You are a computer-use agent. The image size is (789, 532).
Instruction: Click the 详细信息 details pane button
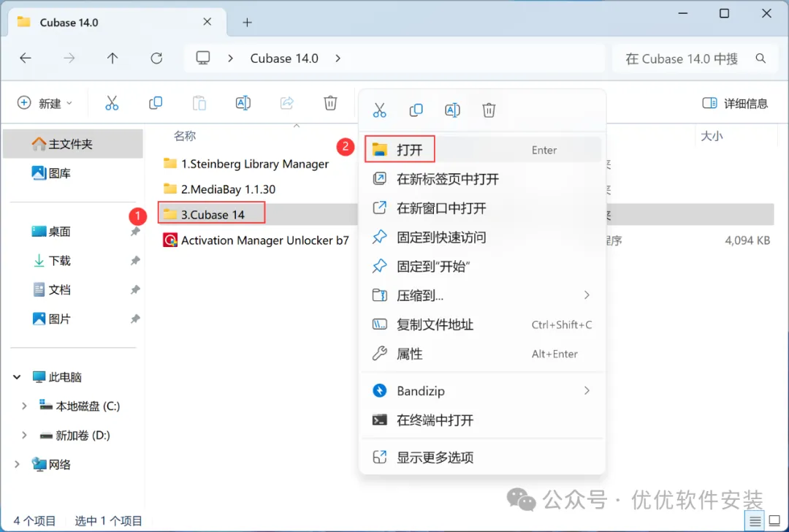[x=735, y=103]
